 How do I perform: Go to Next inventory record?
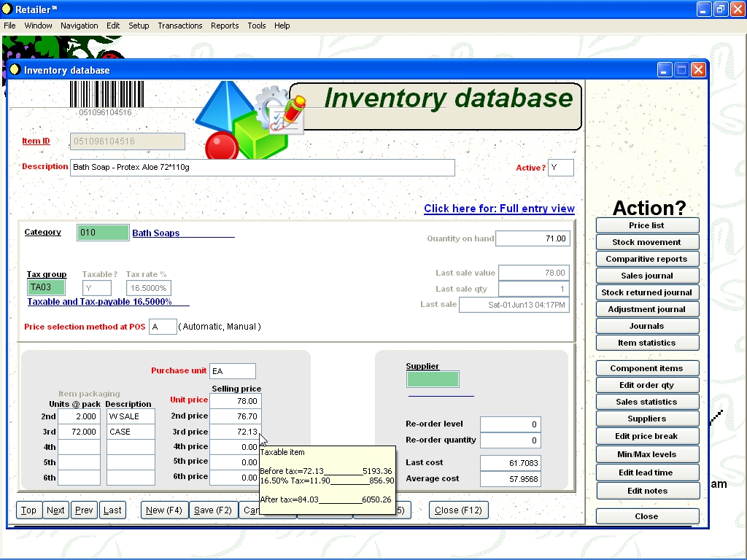point(55,510)
